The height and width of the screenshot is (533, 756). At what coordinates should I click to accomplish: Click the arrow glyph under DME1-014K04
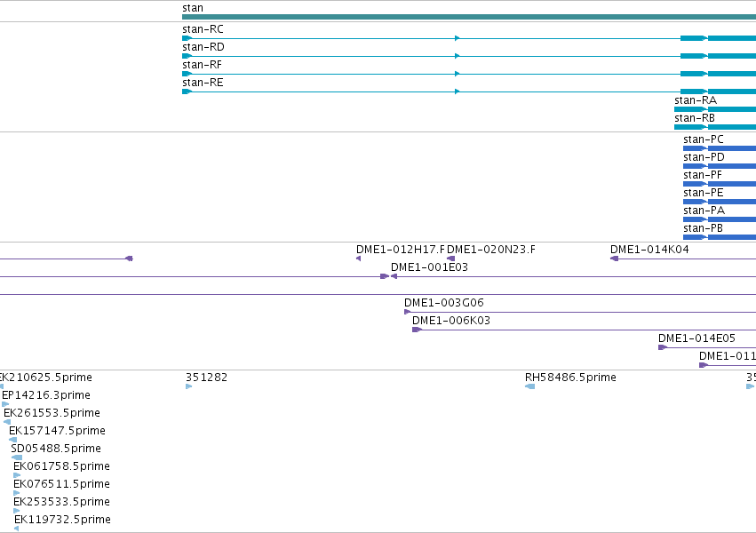tap(614, 259)
